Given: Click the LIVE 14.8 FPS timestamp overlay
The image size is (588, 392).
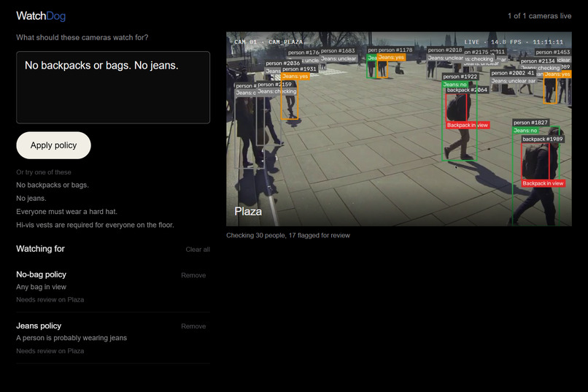Looking at the screenshot, I should point(514,42).
